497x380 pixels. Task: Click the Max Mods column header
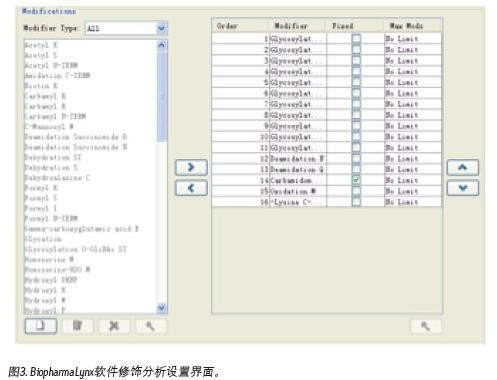[413, 26]
